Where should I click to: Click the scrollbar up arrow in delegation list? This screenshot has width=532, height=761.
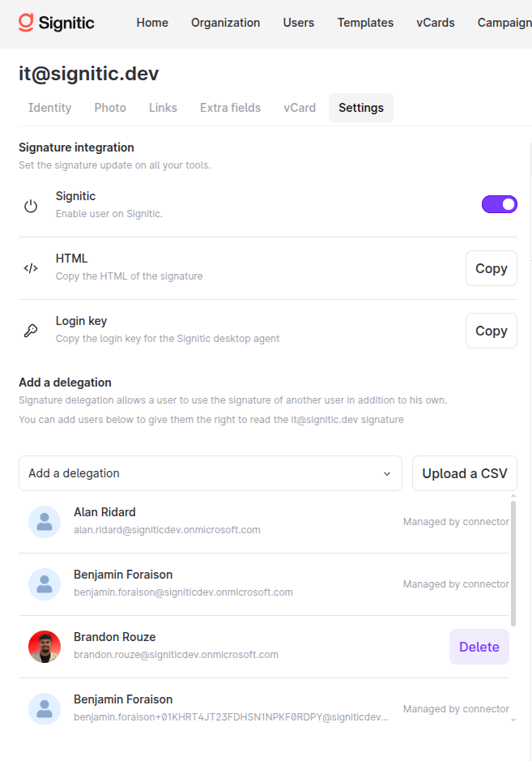tap(513, 496)
